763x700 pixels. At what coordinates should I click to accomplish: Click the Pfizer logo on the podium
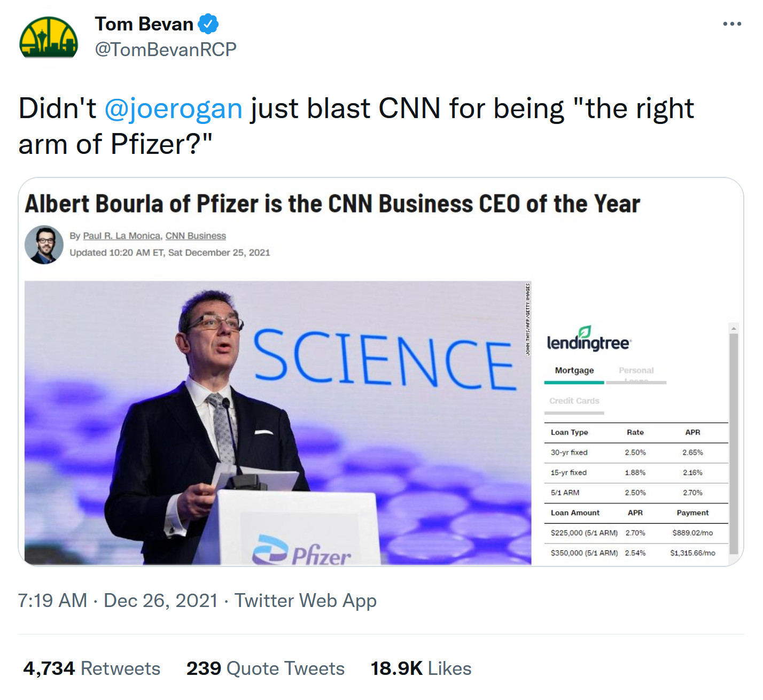click(302, 551)
